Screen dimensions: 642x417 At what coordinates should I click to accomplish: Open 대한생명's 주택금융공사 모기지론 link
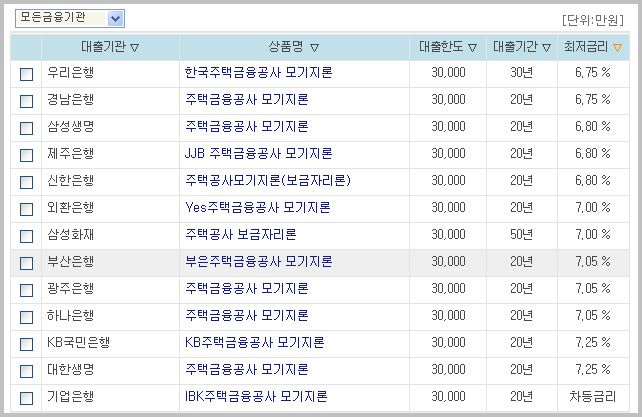pos(246,370)
